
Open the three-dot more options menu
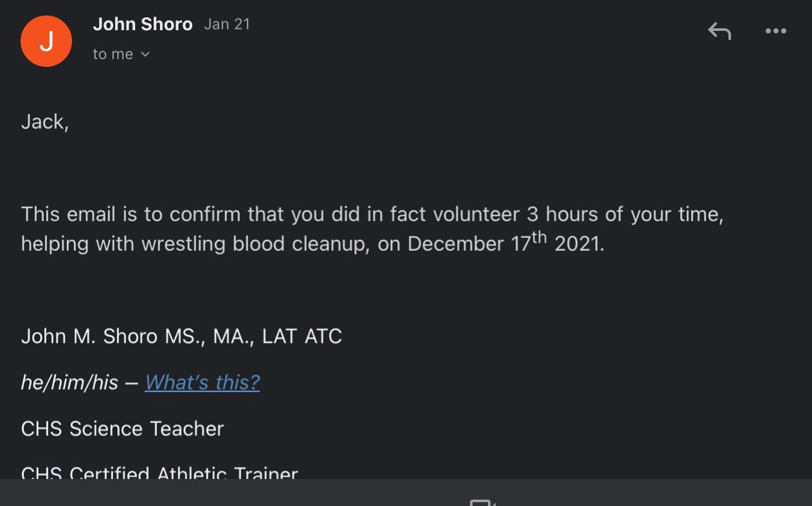775,31
